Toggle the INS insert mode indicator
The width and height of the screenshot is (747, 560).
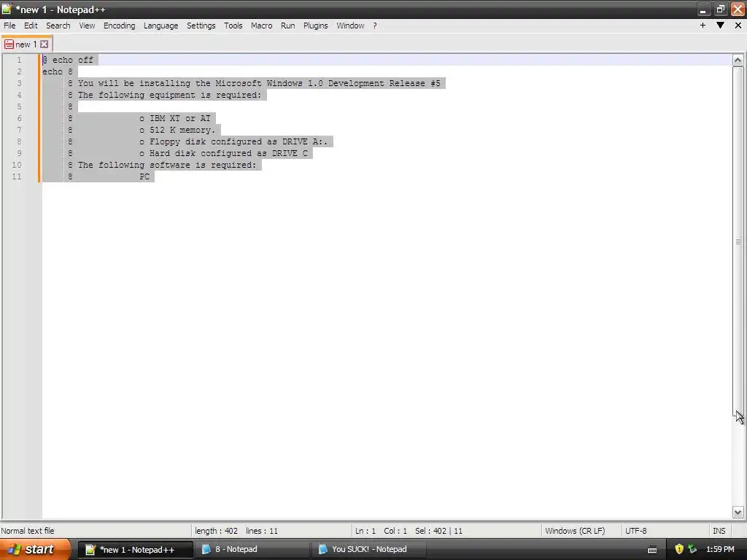tap(719, 531)
